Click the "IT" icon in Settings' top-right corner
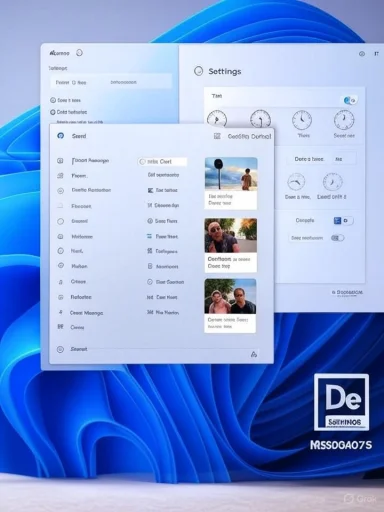The height and width of the screenshot is (512, 384). tap(377, 54)
